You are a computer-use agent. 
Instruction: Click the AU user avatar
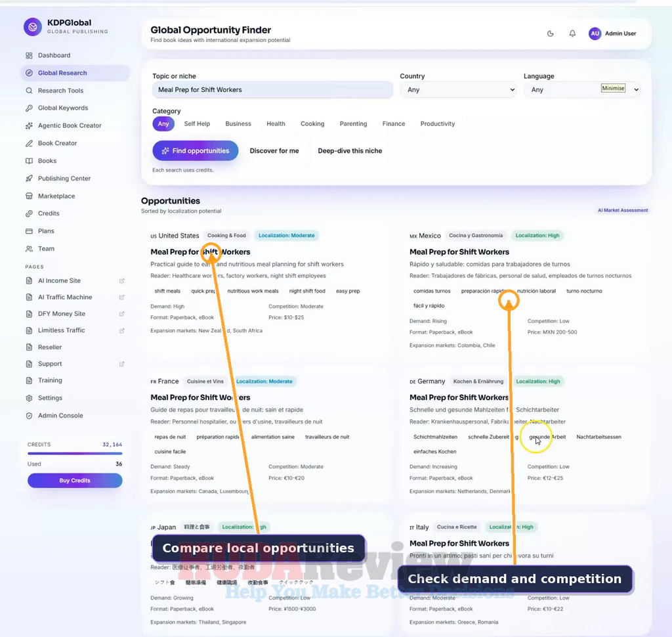(595, 33)
